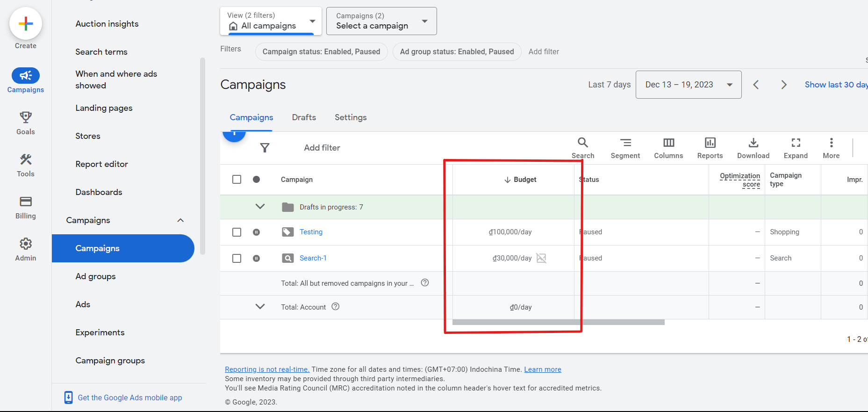Click Show last 30 days link

[836, 85]
